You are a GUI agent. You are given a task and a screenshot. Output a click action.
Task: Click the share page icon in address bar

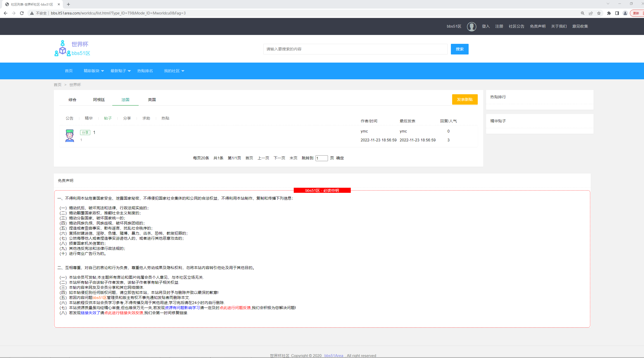click(591, 13)
